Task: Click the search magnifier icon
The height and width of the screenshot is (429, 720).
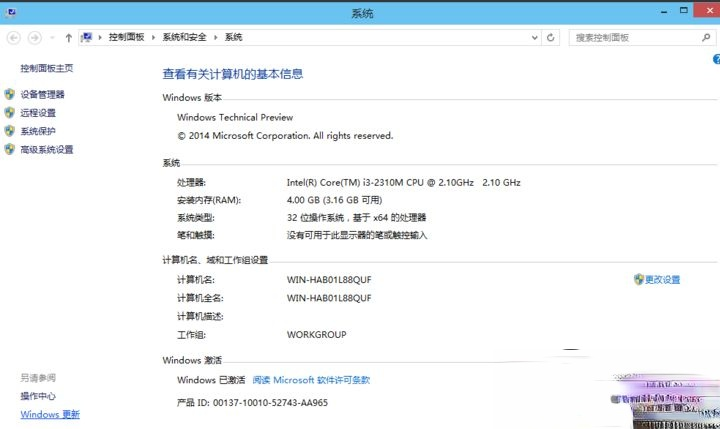Action: tap(706, 38)
